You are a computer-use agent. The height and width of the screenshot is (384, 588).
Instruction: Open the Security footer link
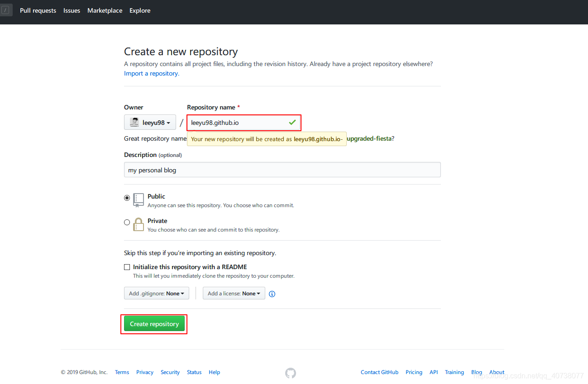tap(170, 372)
